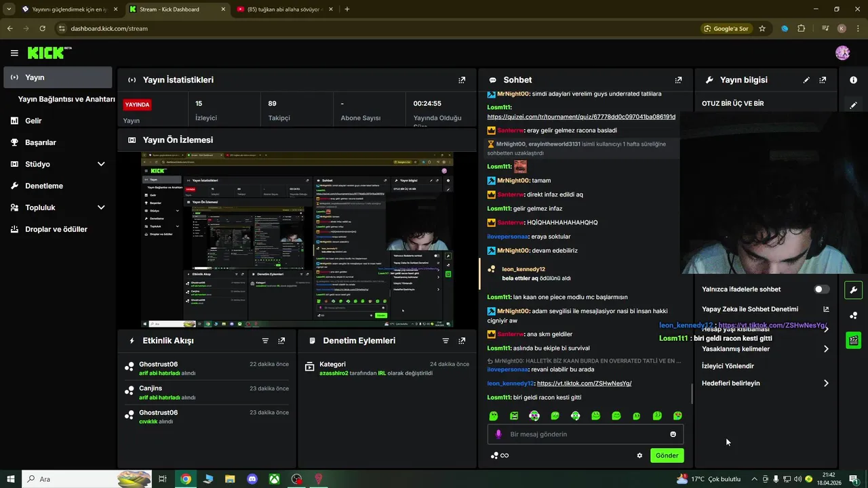868x488 pixels.
Task: Open İzleyici Yönlendir option
Action: tap(728, 366)
